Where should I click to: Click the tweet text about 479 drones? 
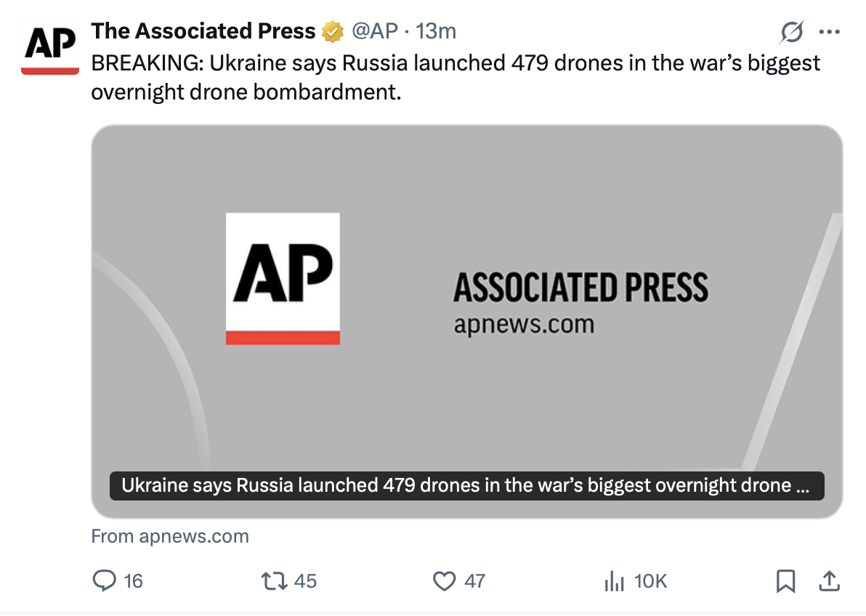click(456, 77)
